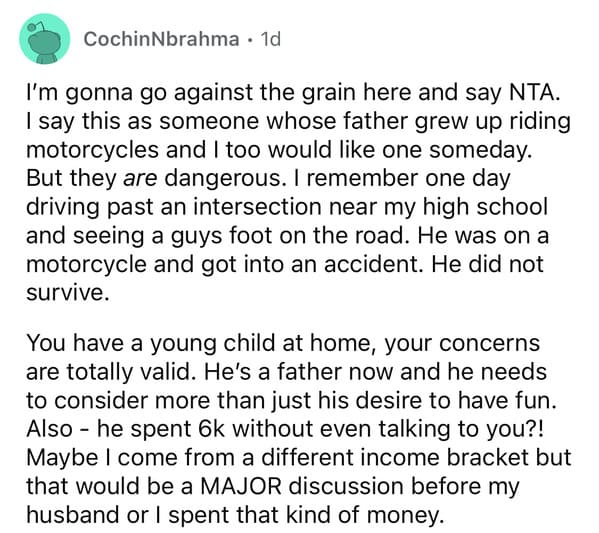This screenshot has width=599, height=533.
Task: Click the word 'survive.' ending first paragraph
Action: click(65, 293)
